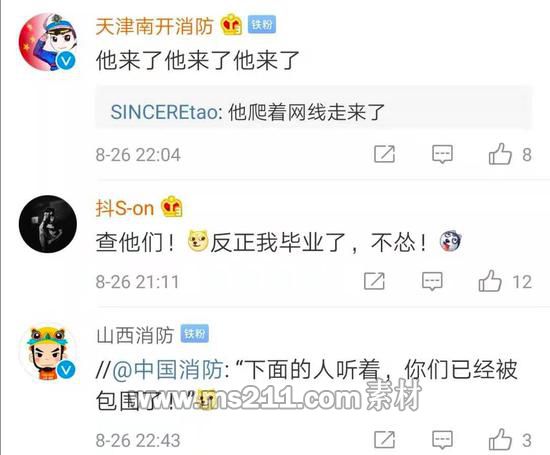Open the @中国消防 mention link

point(168,370)
